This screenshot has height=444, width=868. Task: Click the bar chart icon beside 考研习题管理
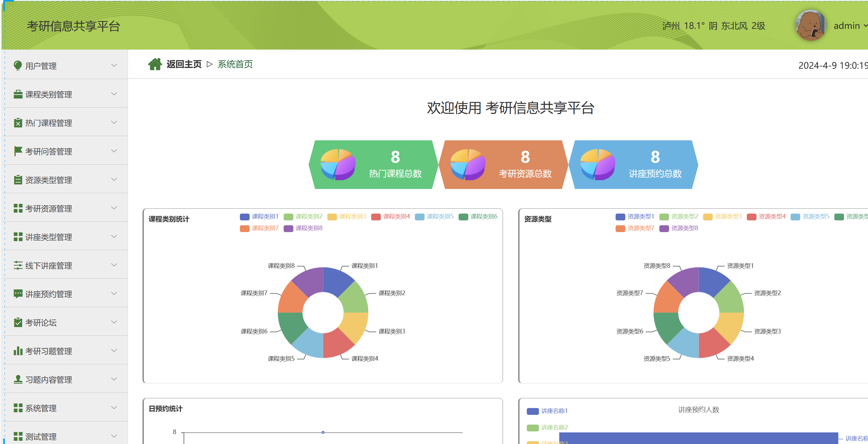click(18, 351)
